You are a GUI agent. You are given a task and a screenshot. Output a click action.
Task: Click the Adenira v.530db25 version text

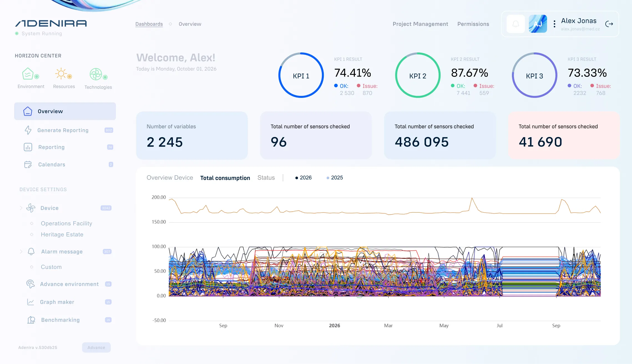(x=38, y=347)
